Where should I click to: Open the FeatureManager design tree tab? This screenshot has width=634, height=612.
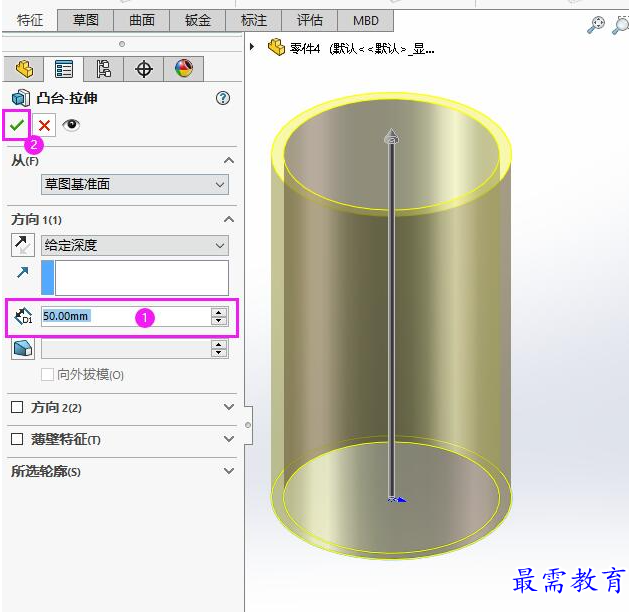click(24, 69)
